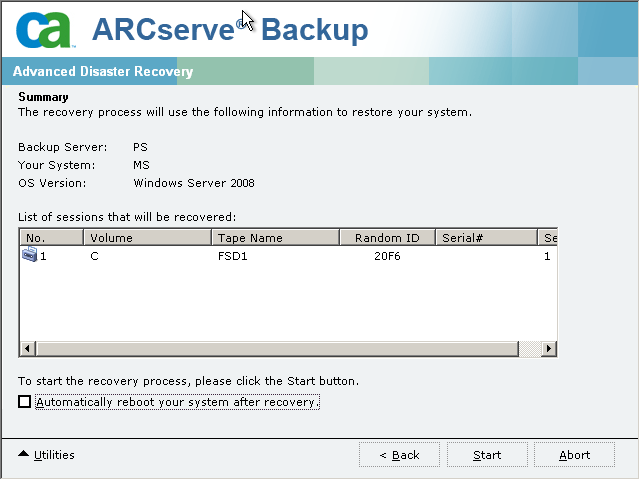Click the 20F6 random ID value
This screenshot has width=640, height=480.
387,257
